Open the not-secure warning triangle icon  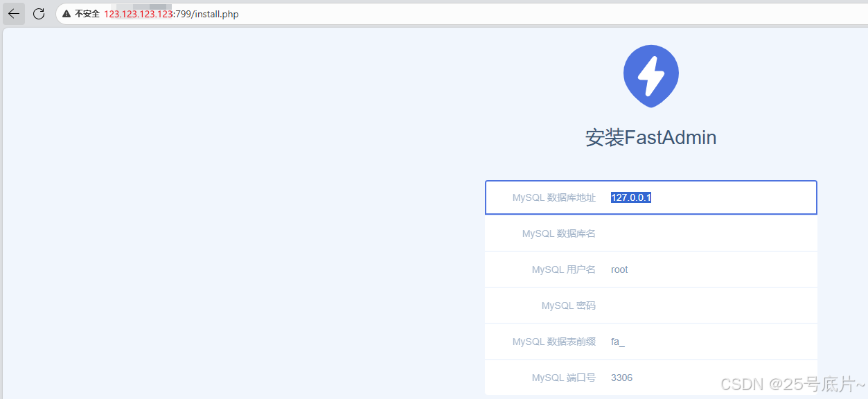(67, 14)
